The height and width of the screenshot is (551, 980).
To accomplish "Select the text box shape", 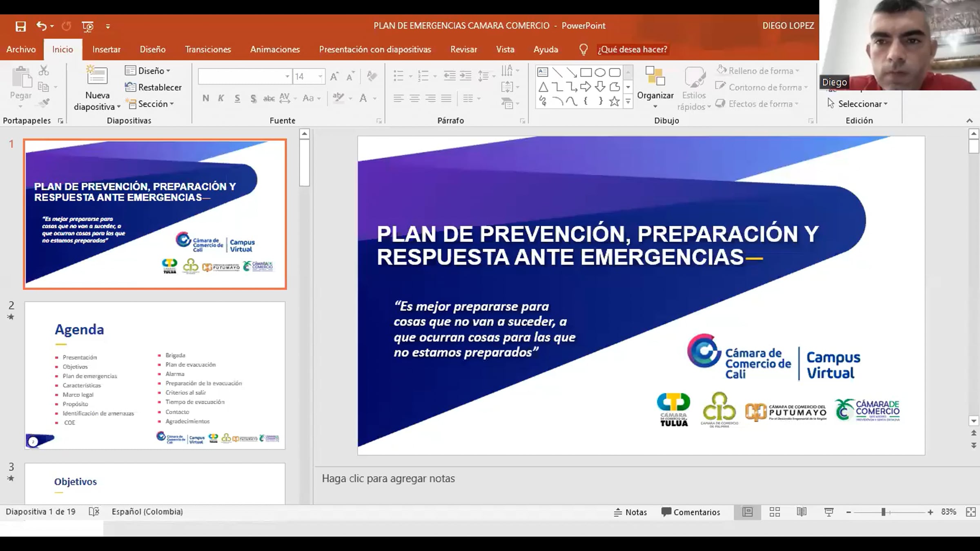I will click(x=543, y=72).
